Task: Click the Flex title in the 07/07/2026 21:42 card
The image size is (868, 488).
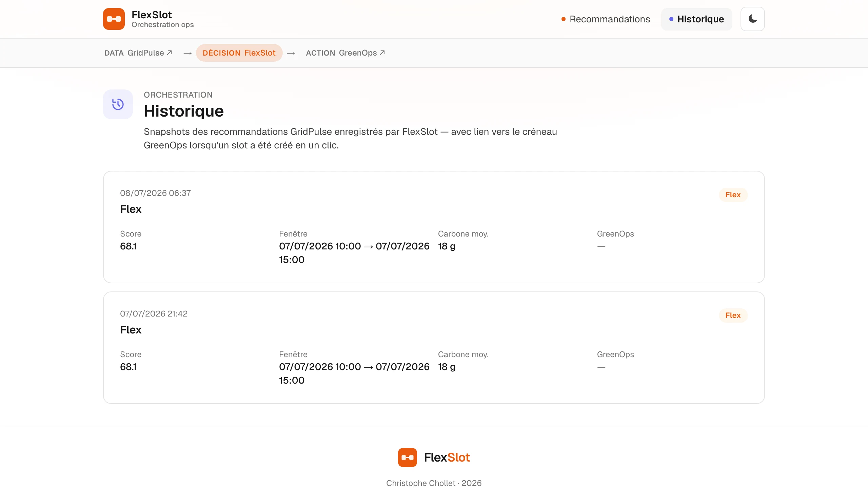Action: pos(131,330)
